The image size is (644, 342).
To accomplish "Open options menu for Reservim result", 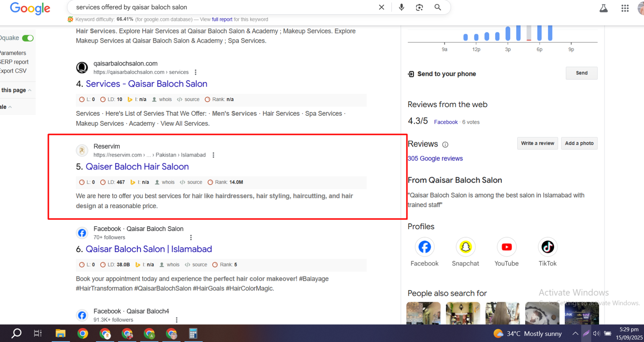I will point(213,155).
